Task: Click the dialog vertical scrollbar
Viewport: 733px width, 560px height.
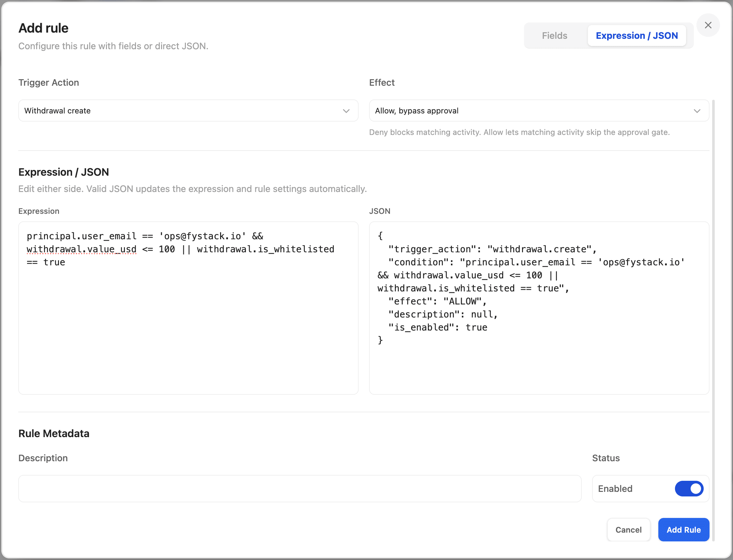Action: (713, 320)
